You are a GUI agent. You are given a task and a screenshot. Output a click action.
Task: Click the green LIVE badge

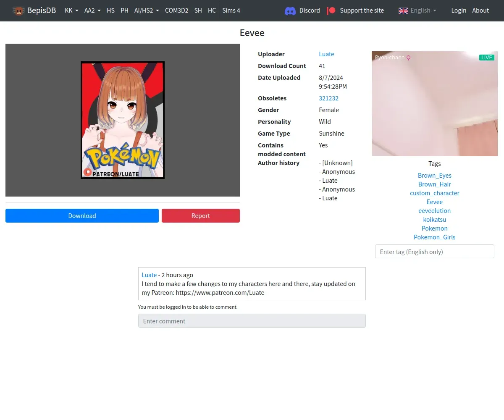[x=487, y=58]
